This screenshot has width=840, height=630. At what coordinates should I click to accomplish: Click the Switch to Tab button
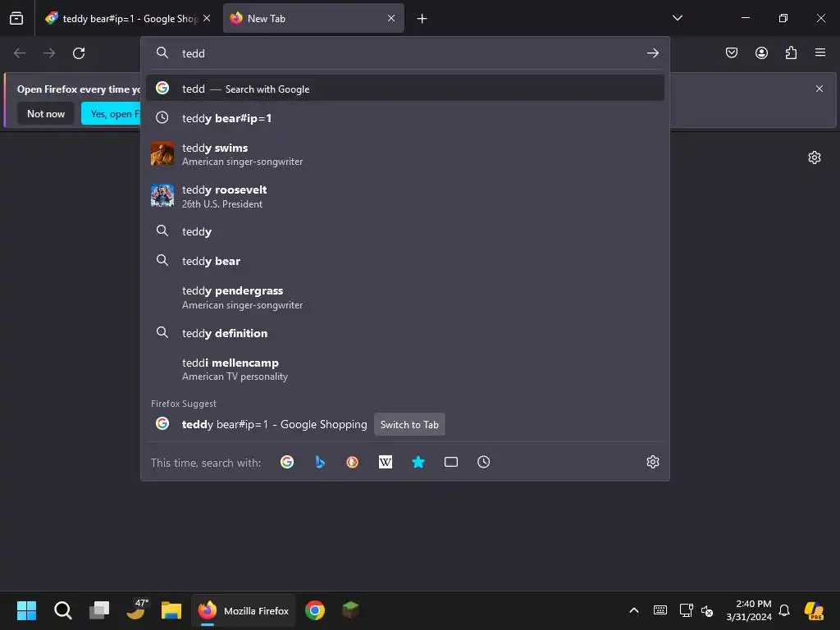point(409,424)
